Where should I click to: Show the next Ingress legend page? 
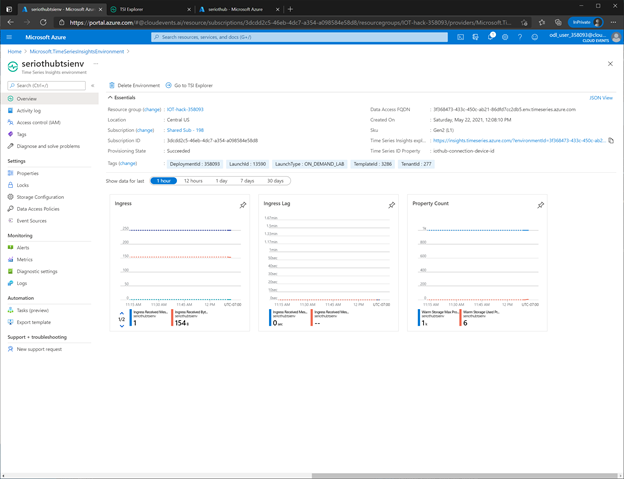(122, 326)
